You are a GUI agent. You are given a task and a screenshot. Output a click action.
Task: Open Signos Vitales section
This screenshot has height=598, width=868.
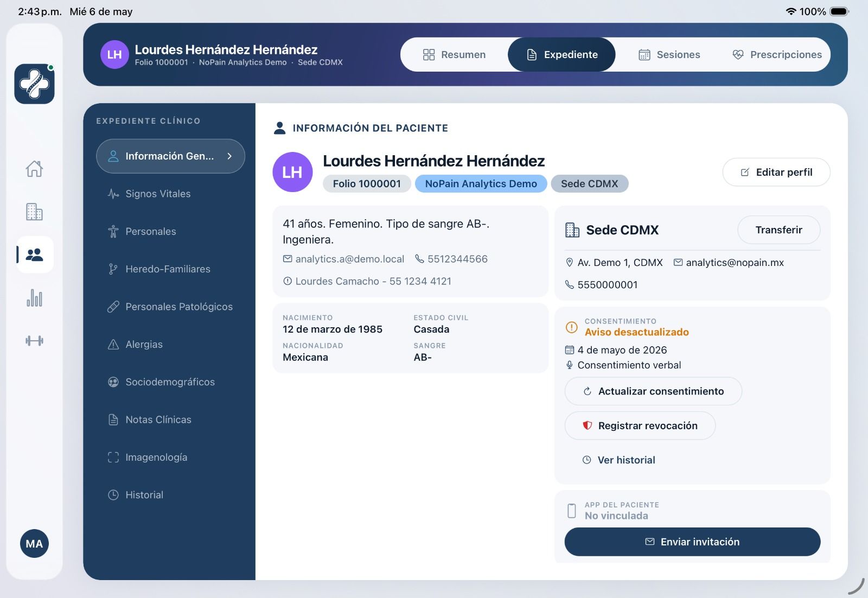tap(170, 194)
